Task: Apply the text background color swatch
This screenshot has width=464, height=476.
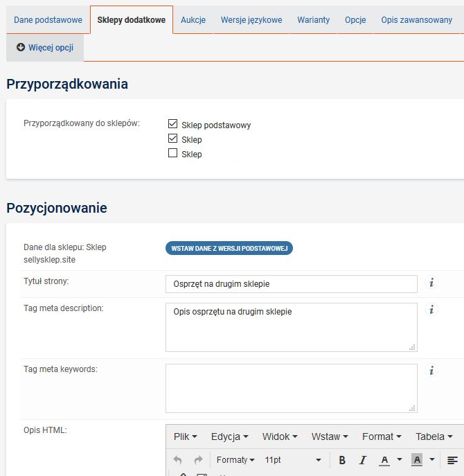Action: pos(417,460)
